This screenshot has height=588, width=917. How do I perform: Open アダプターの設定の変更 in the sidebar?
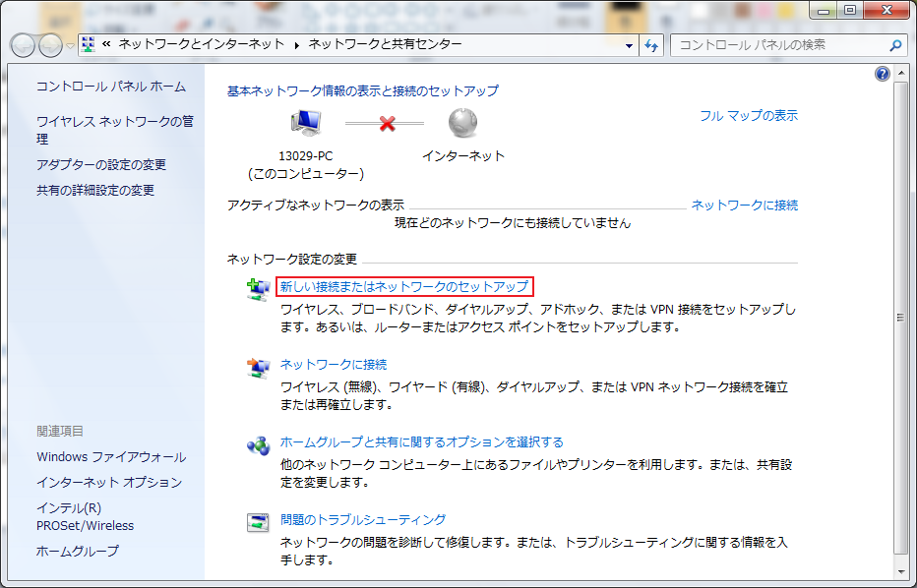click(101, 164)
